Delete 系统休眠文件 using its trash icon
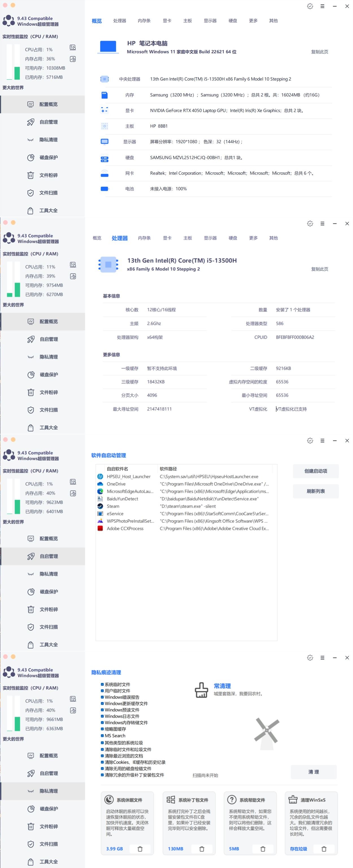Viewport: 353px width, 868px height. 140,849
